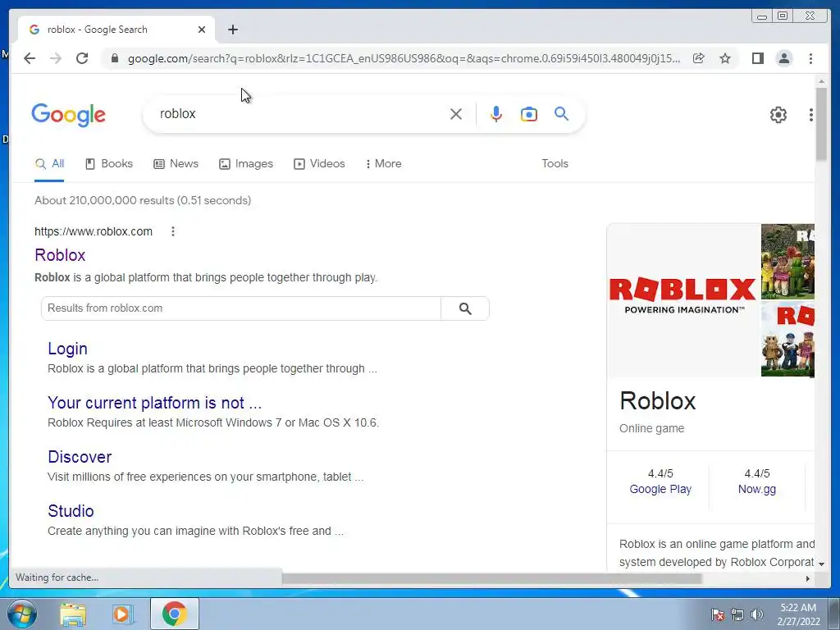Open the Google apps dots menu
This screenshot has width=840, height=630.
click(x=811, y=115)
